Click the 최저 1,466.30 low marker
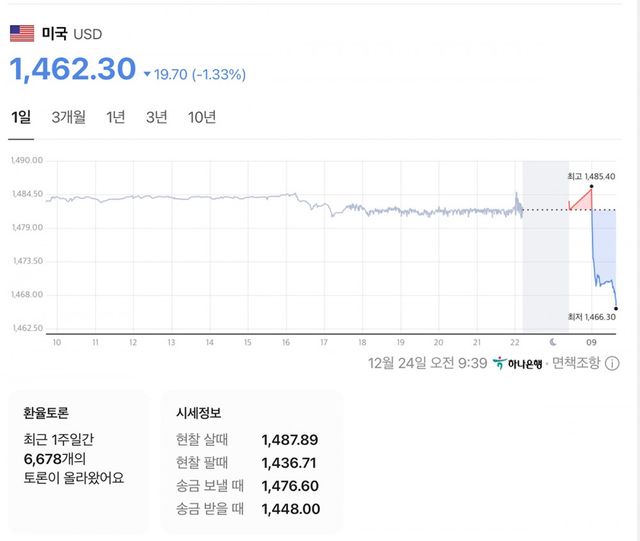 [x=591, y=316]
